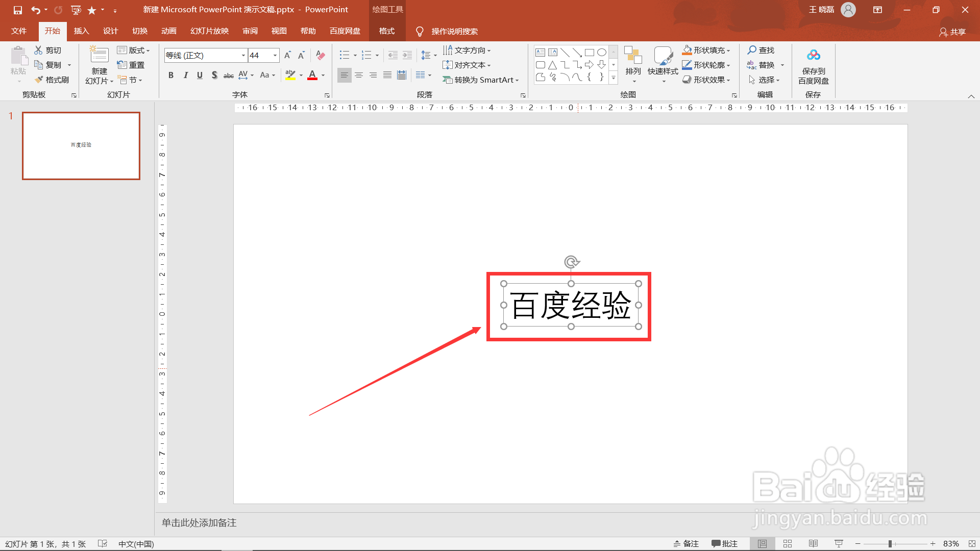Click the 快速样式 Quick Styles button

click(663, 65)
